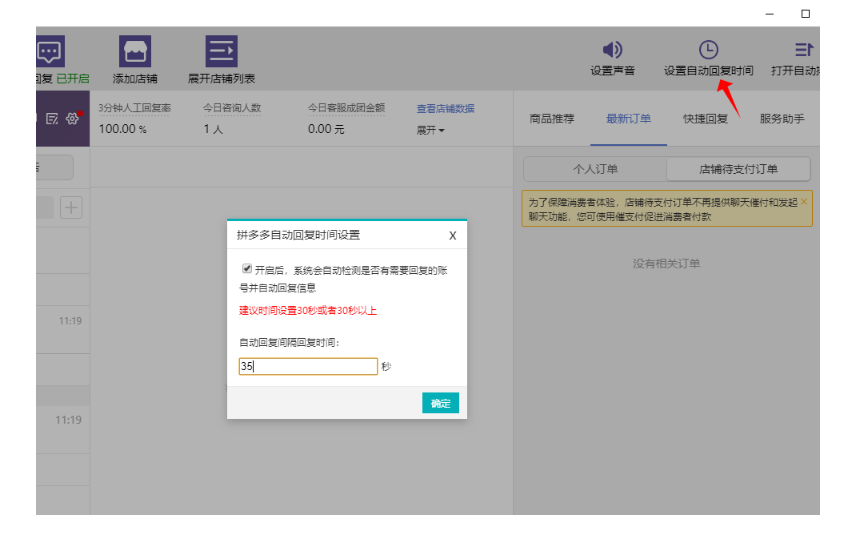This screenshot has height=549, width=859.
Task: Switch to the 最新订单 tab
Action: click(628, 119)
